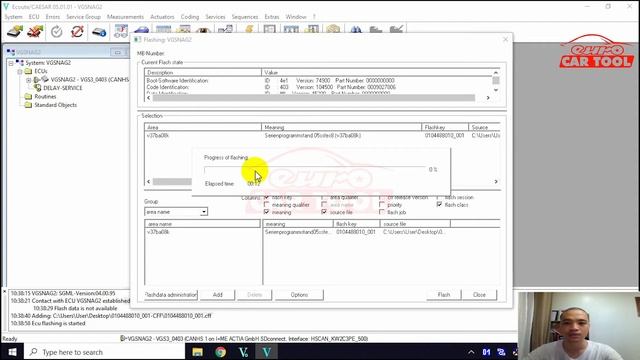Click the flash state list scroll-up arrow
This screenshot has width=640, height=360.
496,73
